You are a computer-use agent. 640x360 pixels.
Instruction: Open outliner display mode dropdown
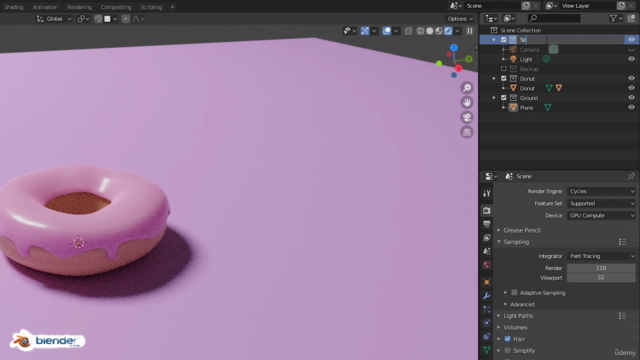click(x=509, y=18)
